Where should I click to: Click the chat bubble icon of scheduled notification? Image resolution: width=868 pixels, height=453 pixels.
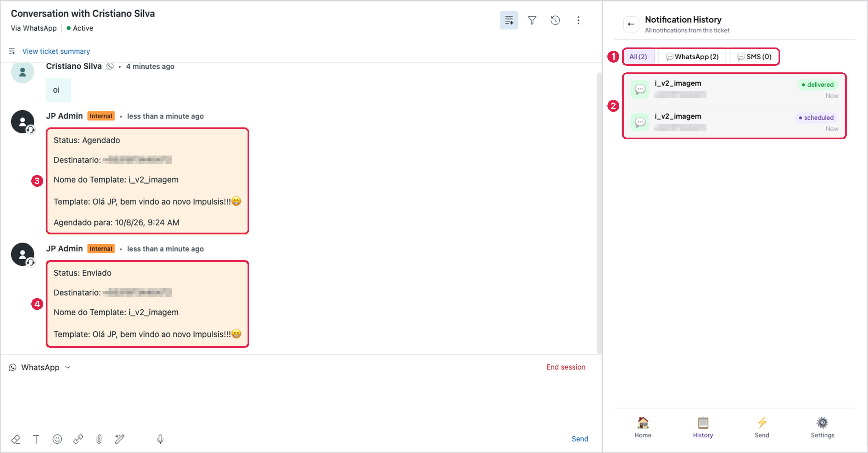point(640,122)
